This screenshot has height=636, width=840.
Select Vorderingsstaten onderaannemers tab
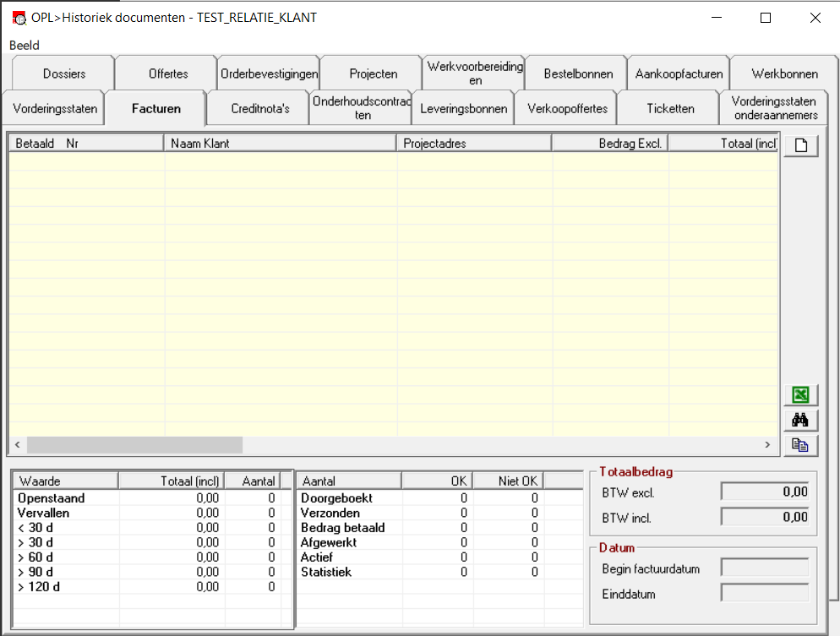[775, 108]
